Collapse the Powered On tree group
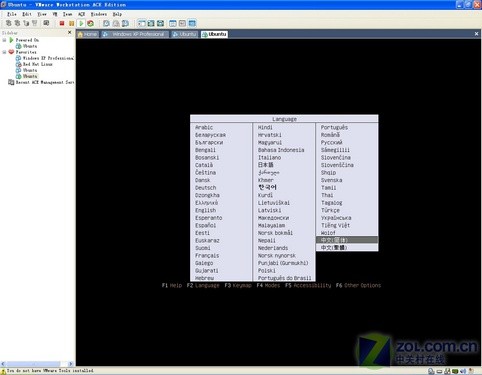Image resolution: width=482 pixels, height=375 pixels. 4,40
